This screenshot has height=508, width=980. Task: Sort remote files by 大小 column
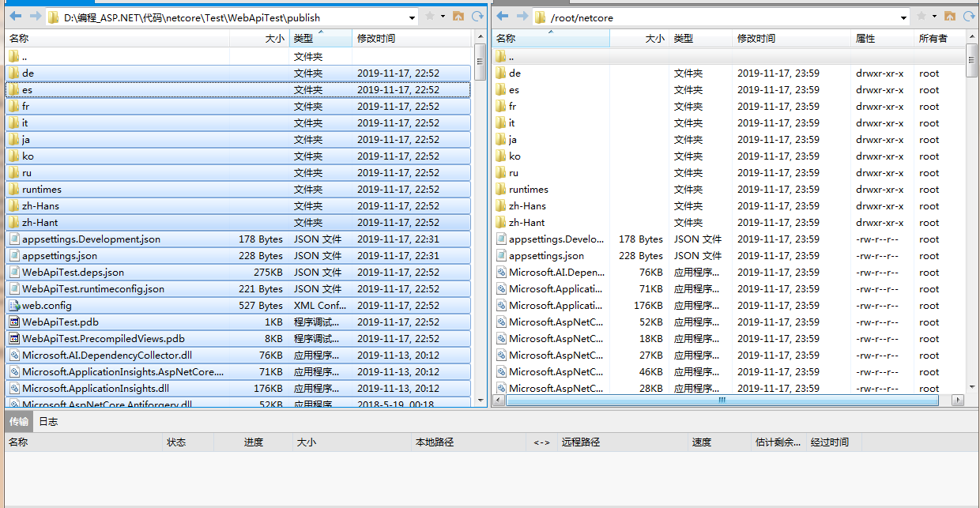pos(639,38)
